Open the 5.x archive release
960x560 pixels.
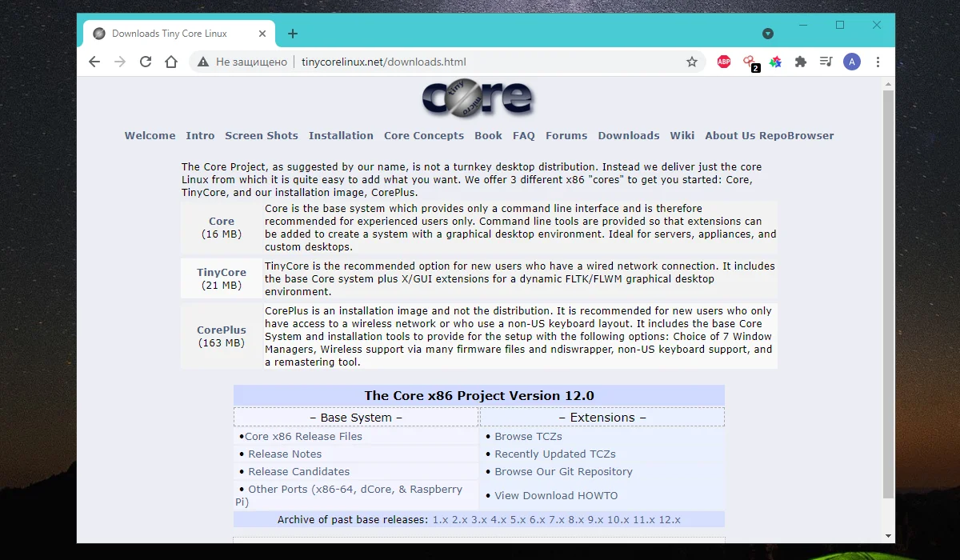coord(518,520)
